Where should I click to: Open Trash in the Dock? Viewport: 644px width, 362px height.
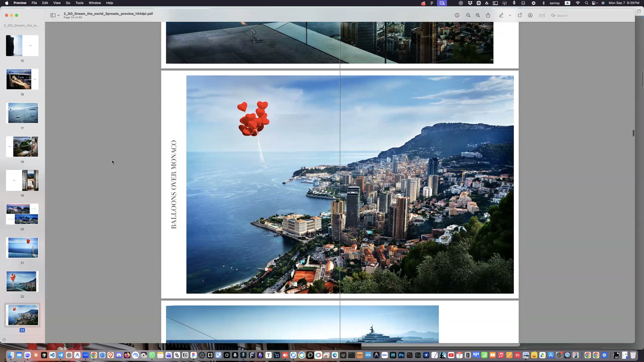(x=633, y=355)
